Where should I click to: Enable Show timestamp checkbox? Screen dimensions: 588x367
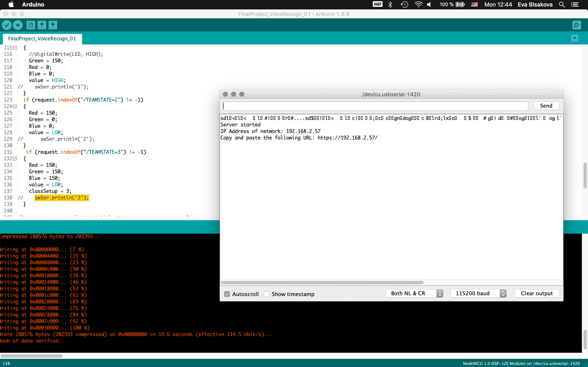267,294
